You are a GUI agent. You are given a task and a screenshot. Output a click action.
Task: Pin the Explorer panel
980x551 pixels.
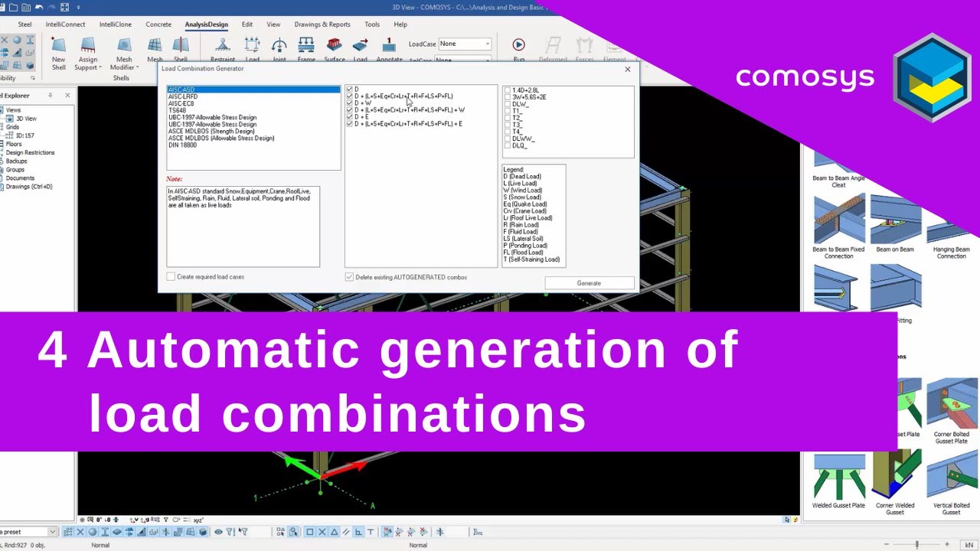point(51,96)
